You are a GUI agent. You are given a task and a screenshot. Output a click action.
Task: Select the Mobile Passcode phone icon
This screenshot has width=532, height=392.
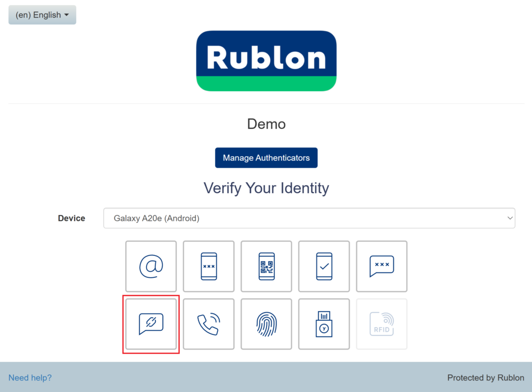pyautogui.click(x=208, y=266)
